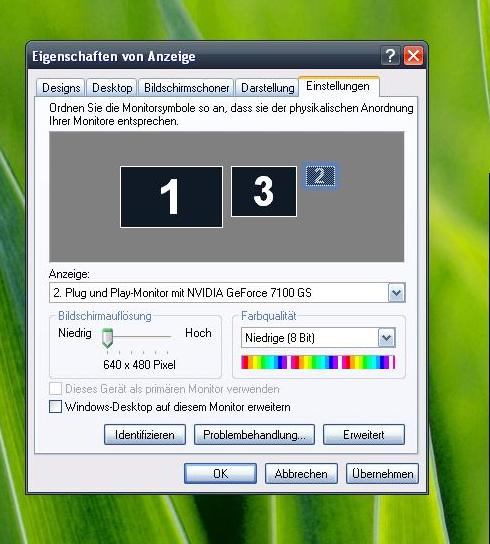The width and height of the screenshot is (490, 544).
Task: Open Problembehandlung...
Action: click(x=254, y=434)
